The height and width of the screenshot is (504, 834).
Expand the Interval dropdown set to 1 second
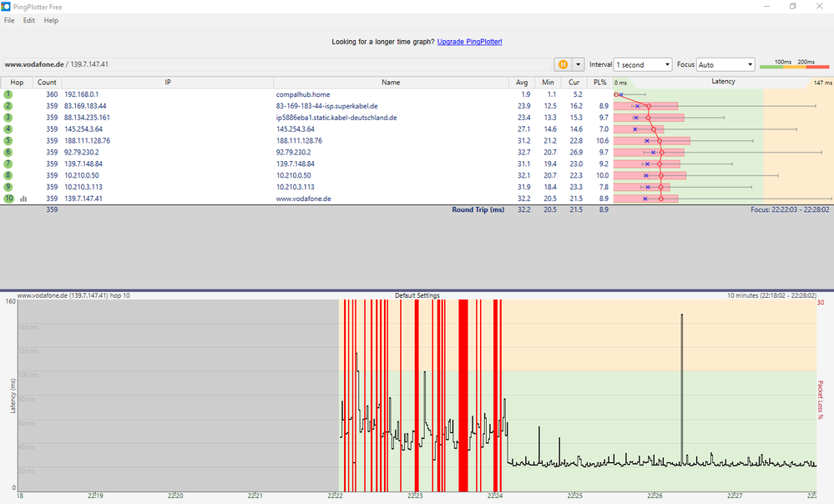click(642, 64)
